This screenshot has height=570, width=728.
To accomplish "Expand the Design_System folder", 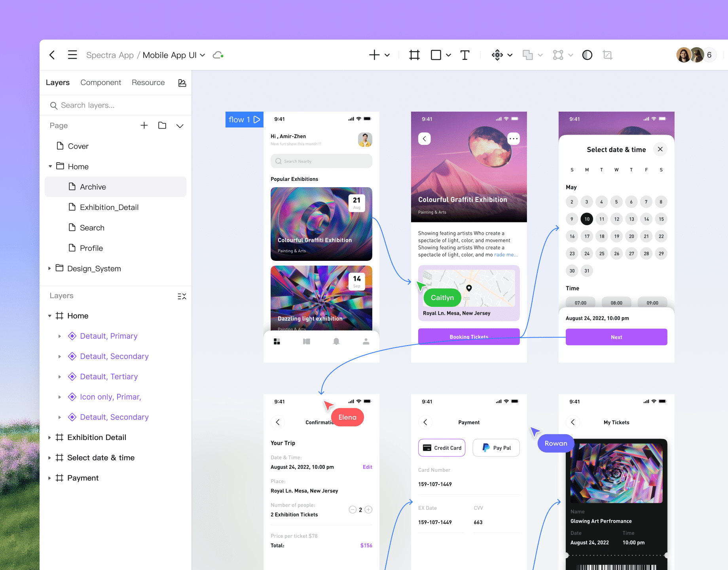I will click(49, 268).
